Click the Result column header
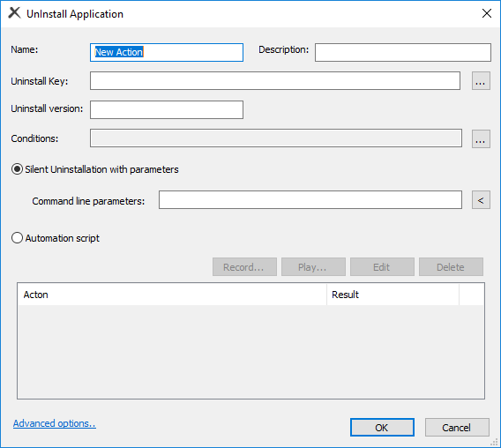Screen dimensions: 501x448 (393, 295)
